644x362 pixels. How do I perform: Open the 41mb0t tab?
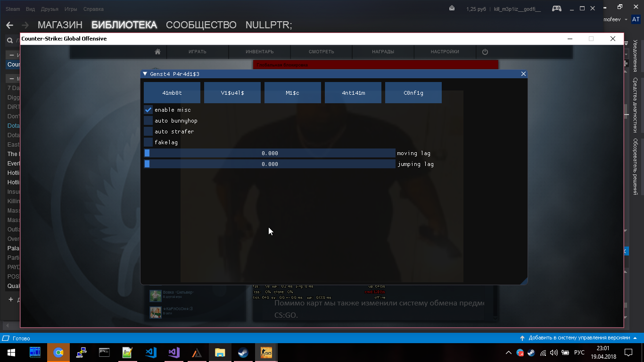pyautogui.click(x=172, y=93)
